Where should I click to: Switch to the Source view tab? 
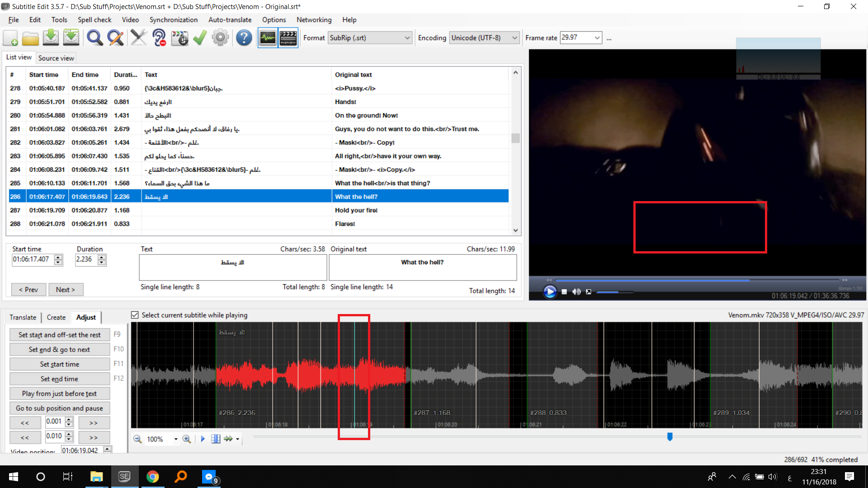coord(56,58)
